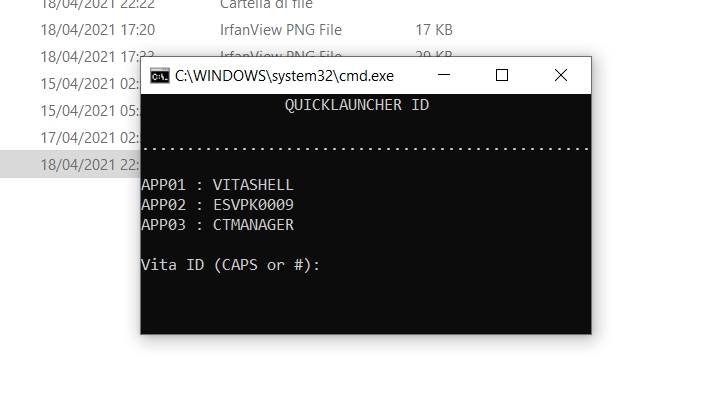The image size is (710, 400).
Task: Minimize the cmd.exe window
Action: click(444, 75)
